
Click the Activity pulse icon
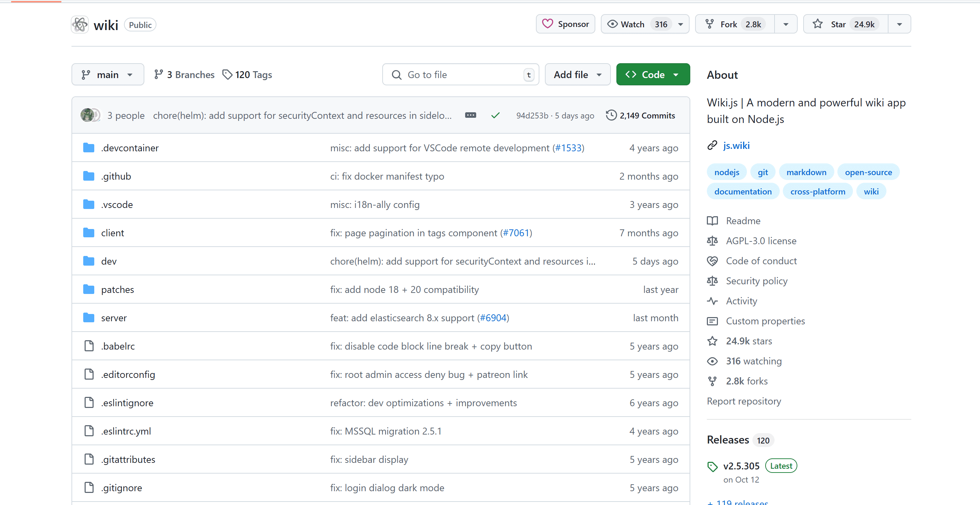click(x=712, y=301)
